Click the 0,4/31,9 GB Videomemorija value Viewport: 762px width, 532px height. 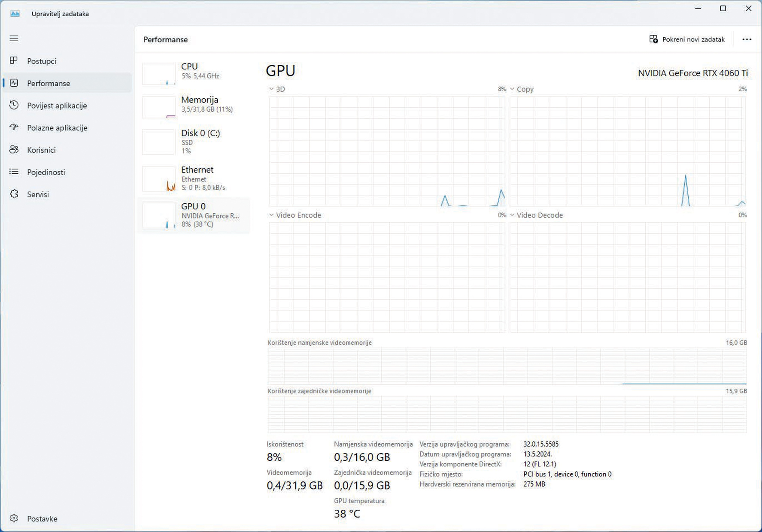tap(294, 485)
